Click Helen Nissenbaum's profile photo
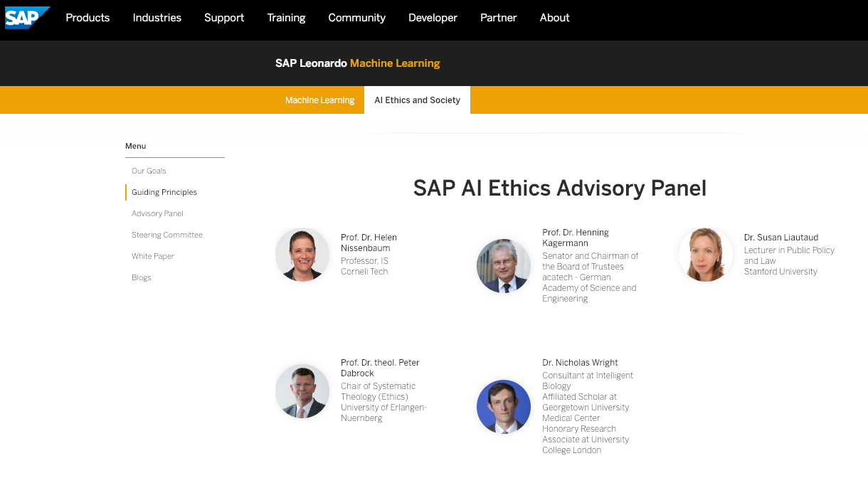Image resolution: width=868 pixels, height=478 pixels. (x=302, y=255)
